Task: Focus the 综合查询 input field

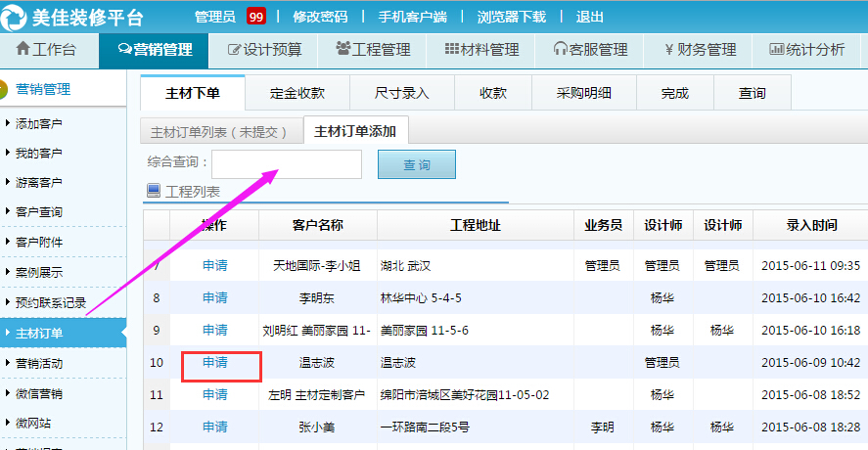Action: 287,165
